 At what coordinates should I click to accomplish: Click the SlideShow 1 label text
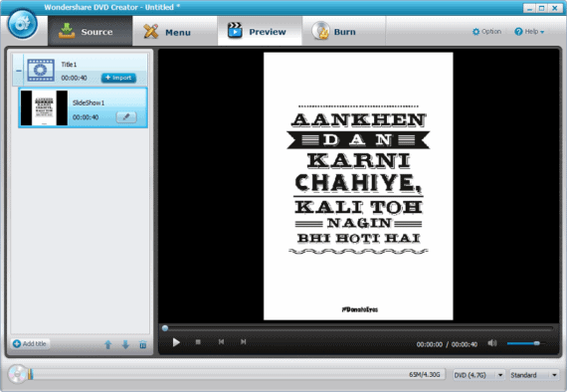click(x=89, y=103)
